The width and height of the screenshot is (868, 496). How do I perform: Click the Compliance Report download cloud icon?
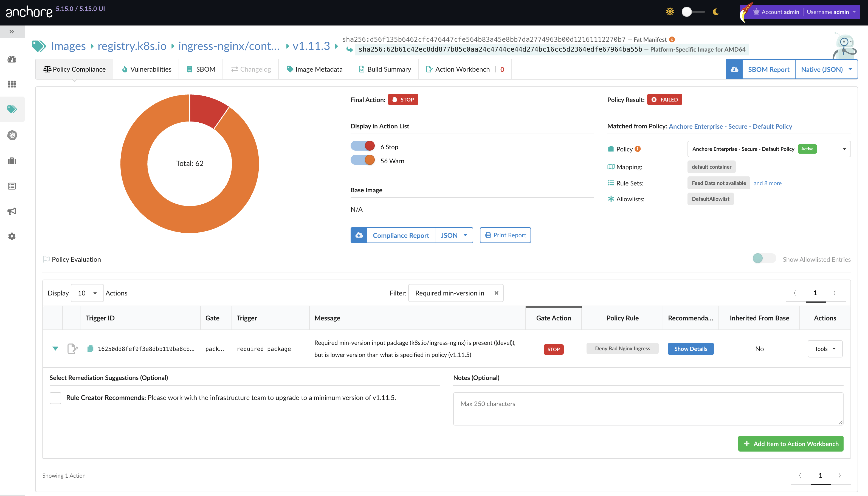coord(359,235)
